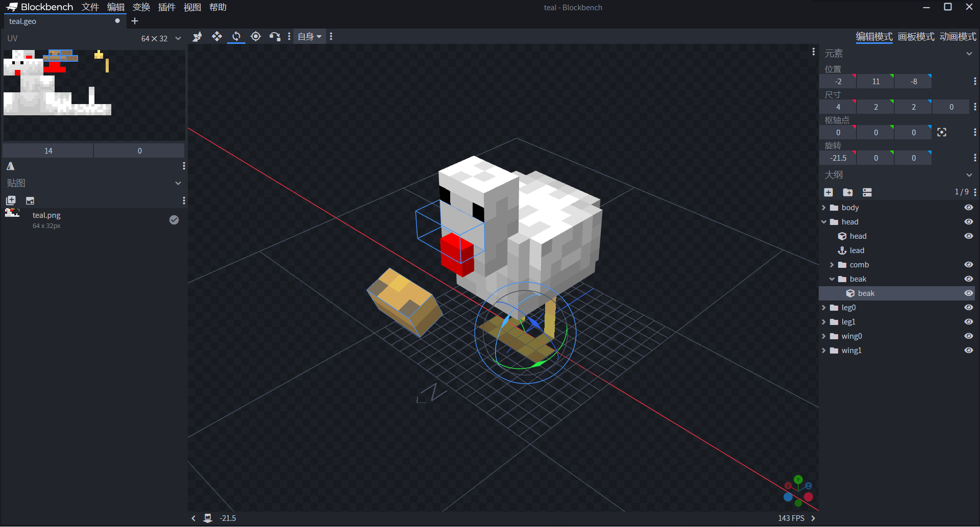Open rotation row options dots

(975, 158)
